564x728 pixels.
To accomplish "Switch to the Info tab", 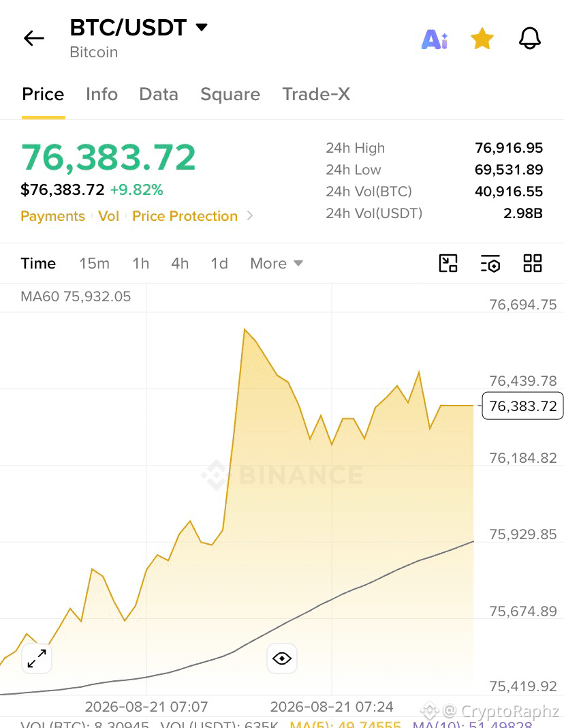I will pos(101,94).
